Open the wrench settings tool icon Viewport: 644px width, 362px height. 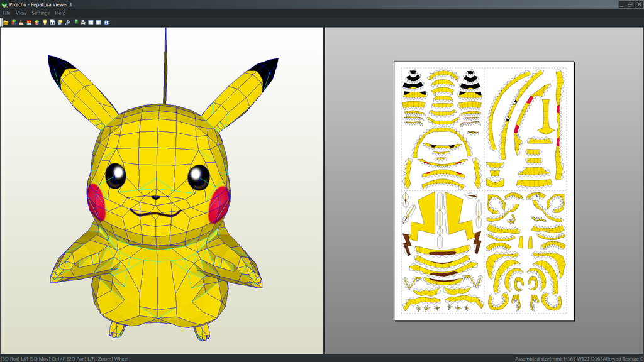(x=68, y=23)
